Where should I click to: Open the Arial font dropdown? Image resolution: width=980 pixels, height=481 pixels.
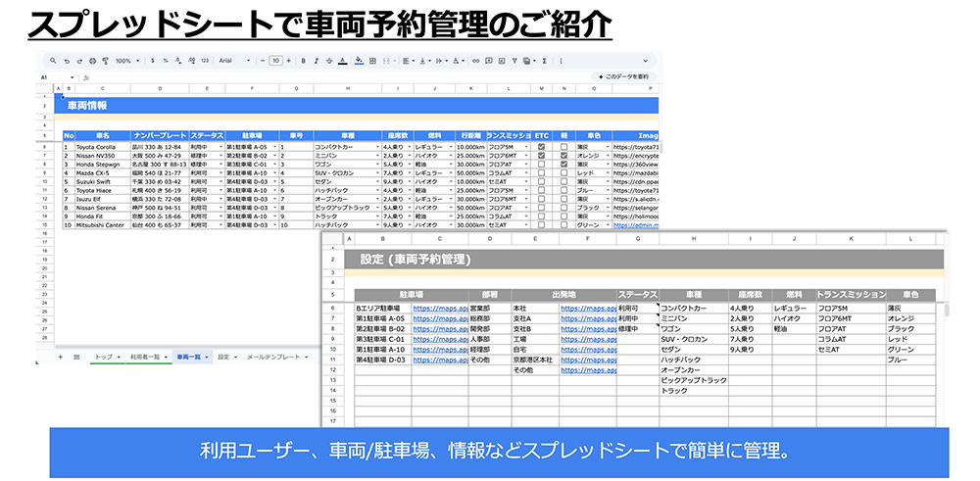[235, 61]
